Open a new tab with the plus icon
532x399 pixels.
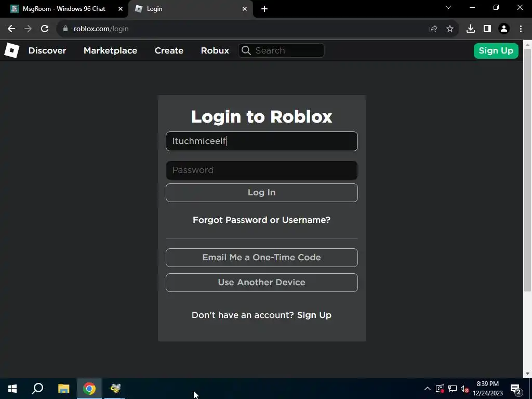click(264, 9)
